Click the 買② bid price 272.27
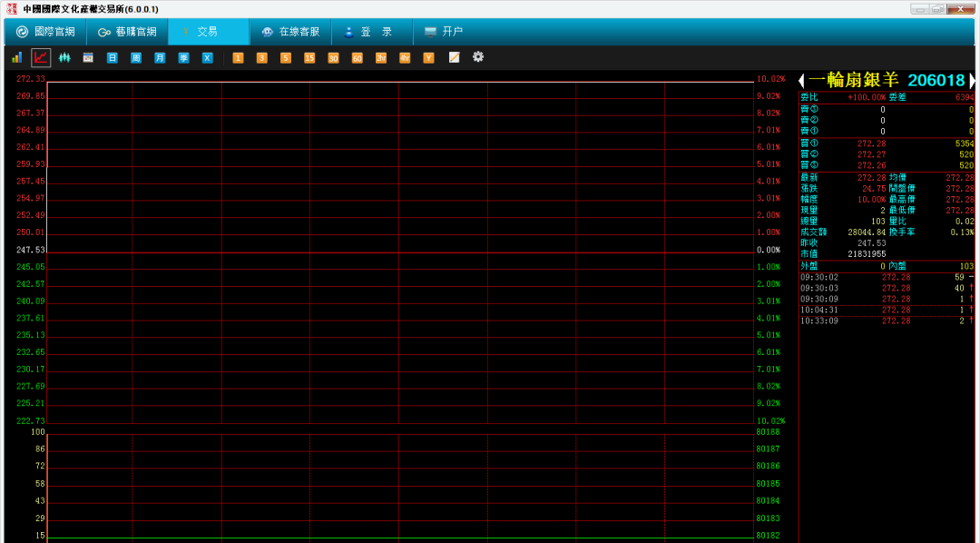Viewport: 980px width, 543px height. click(x=871, y=153)
